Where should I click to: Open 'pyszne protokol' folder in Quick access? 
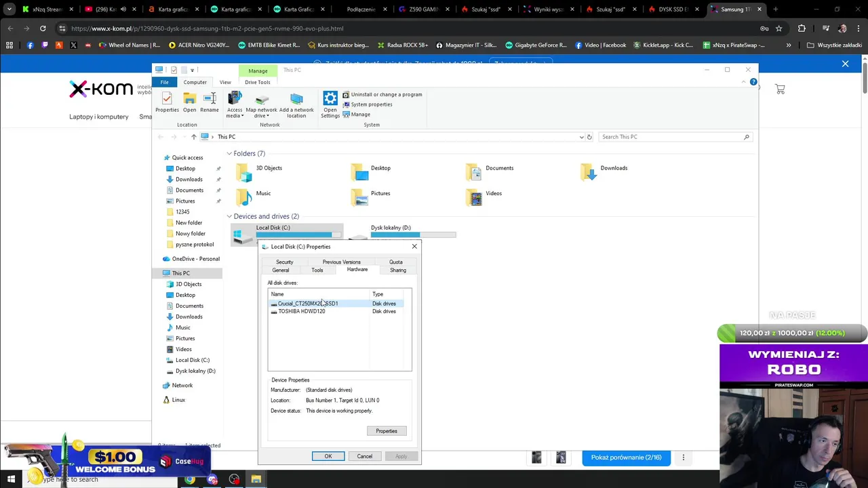tap(194, 244)
